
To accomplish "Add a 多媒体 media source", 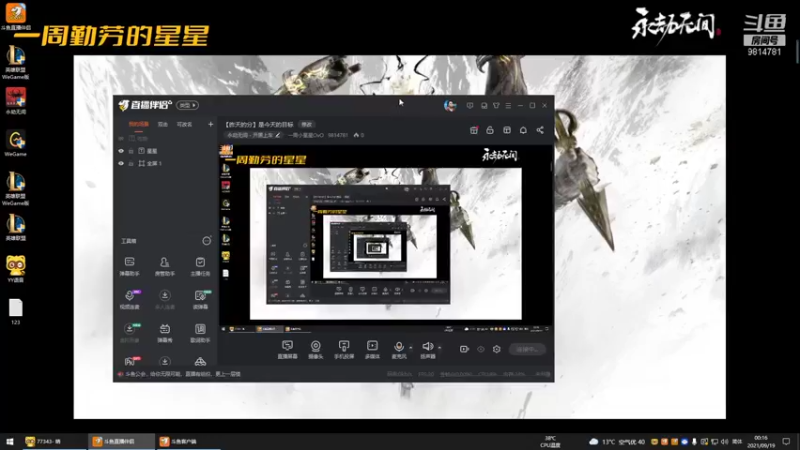I will pyautogui.click(x=372, y=349).
